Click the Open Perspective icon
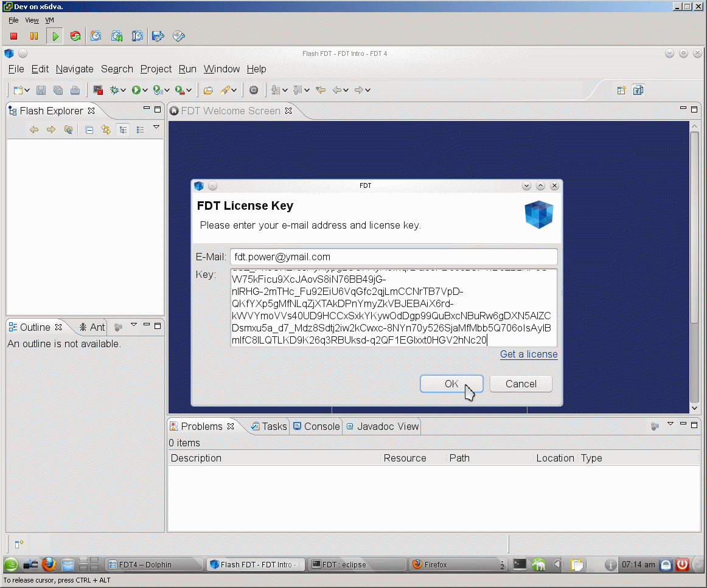The image size is (707, 588). 621,90
